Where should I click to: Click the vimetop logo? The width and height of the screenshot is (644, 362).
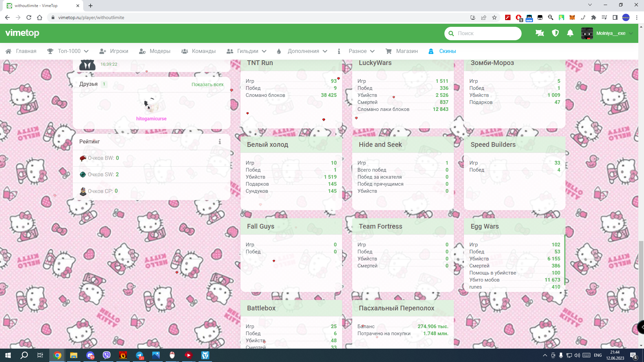point(22,33)
